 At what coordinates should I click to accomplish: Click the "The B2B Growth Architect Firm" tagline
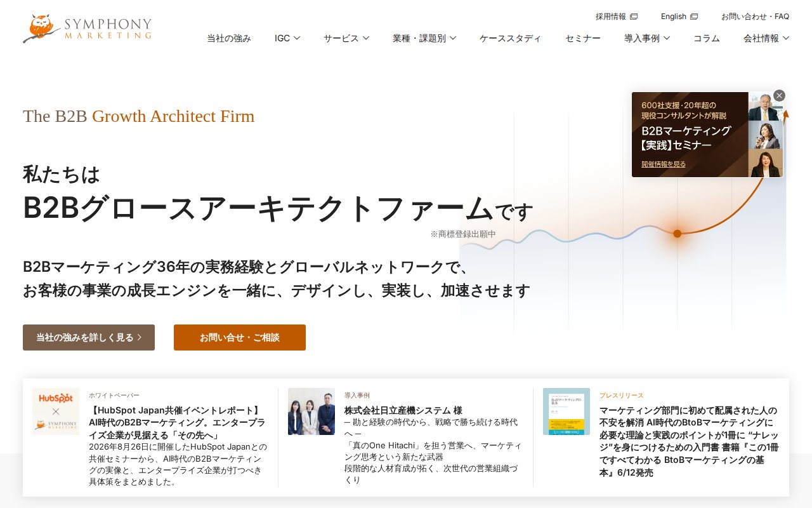(138, 116)
